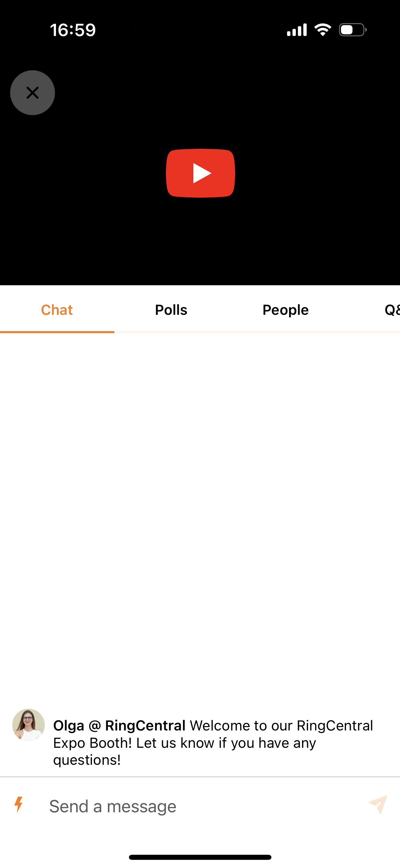This screenshot has height=868, width=400.
Task: Switch to the Polls tab
Action: [171, 310]
